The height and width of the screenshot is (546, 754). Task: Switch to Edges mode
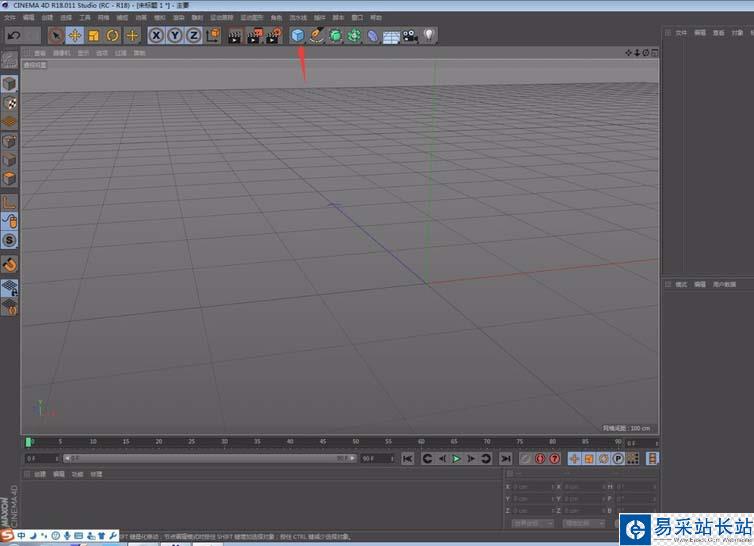(x=9, y=160)
